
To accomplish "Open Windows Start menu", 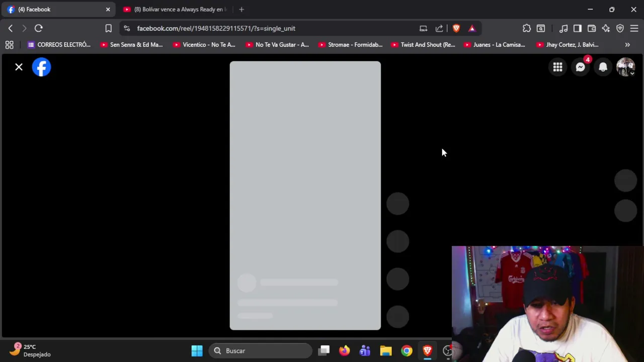I will coord(197,350).
